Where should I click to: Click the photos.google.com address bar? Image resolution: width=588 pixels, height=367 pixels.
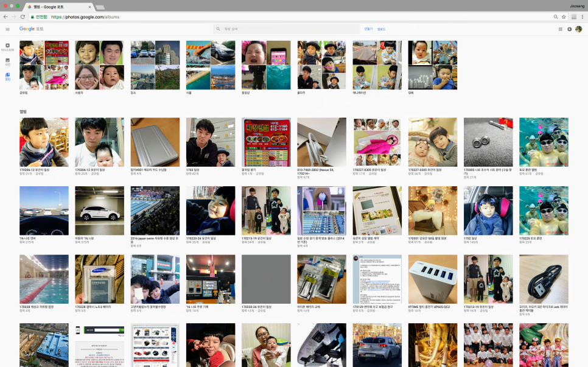(x=293, y=17)
